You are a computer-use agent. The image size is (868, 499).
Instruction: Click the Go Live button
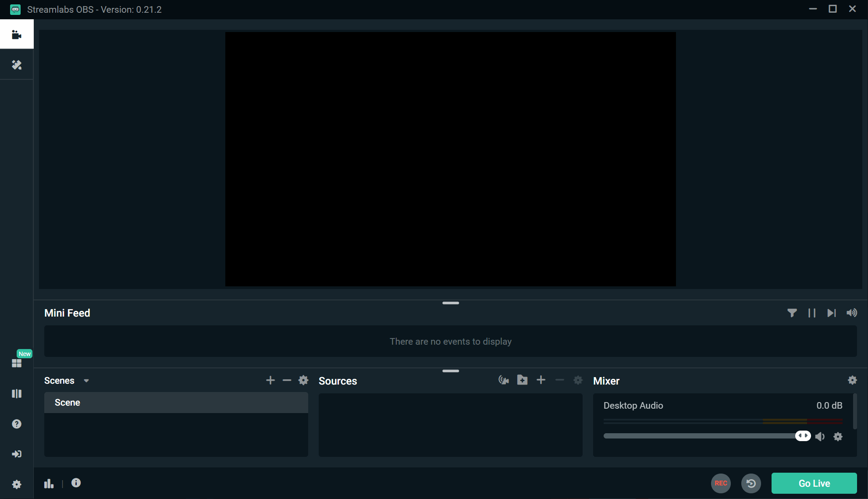pos(814,483)
